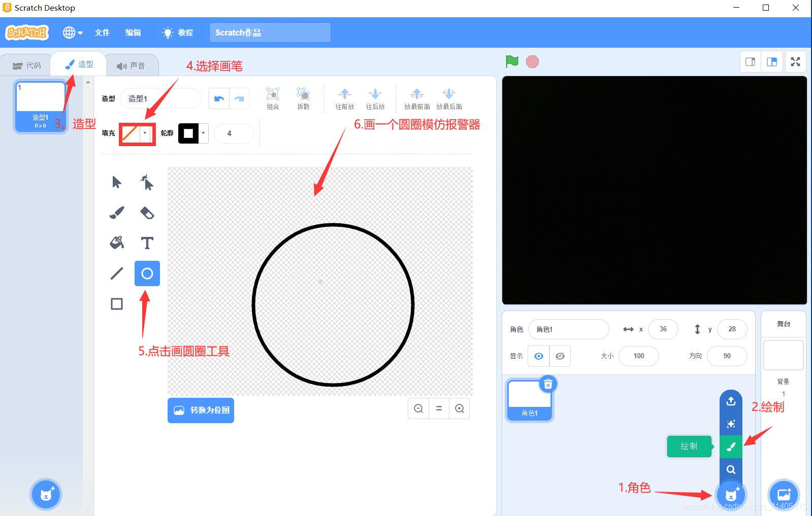The image size is (812, 516).
Task: Zoom in the paint canvas
Action: (x=460, y=408)
